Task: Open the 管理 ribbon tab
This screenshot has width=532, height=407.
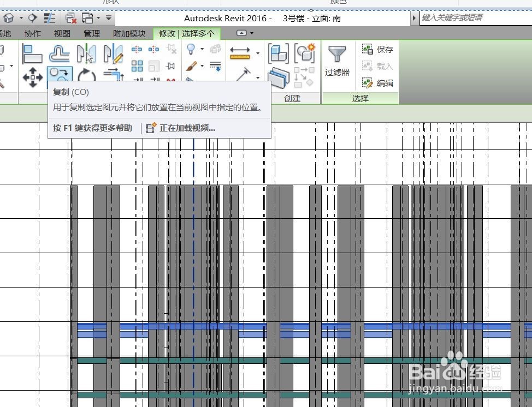Action: coord(92,33)
